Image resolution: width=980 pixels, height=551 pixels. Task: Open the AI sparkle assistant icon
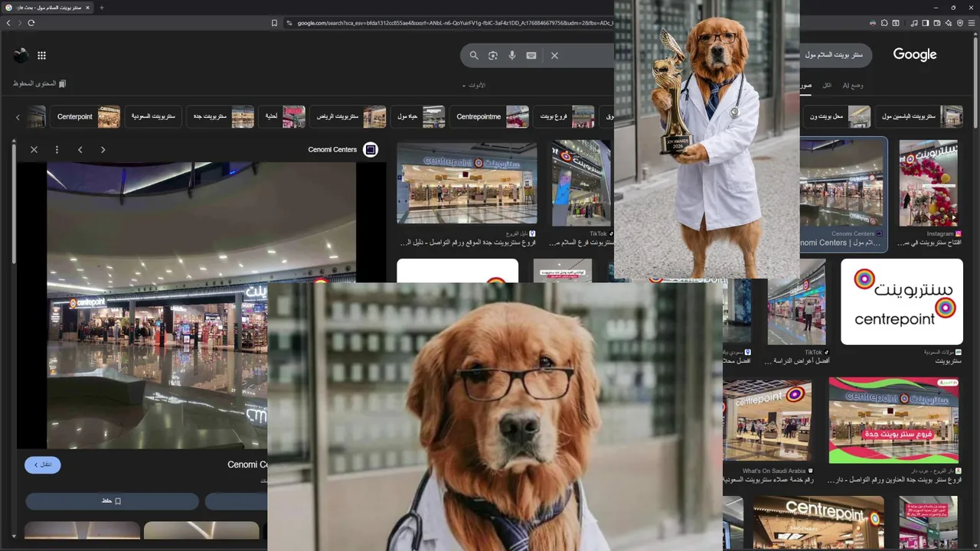(949, 23)
